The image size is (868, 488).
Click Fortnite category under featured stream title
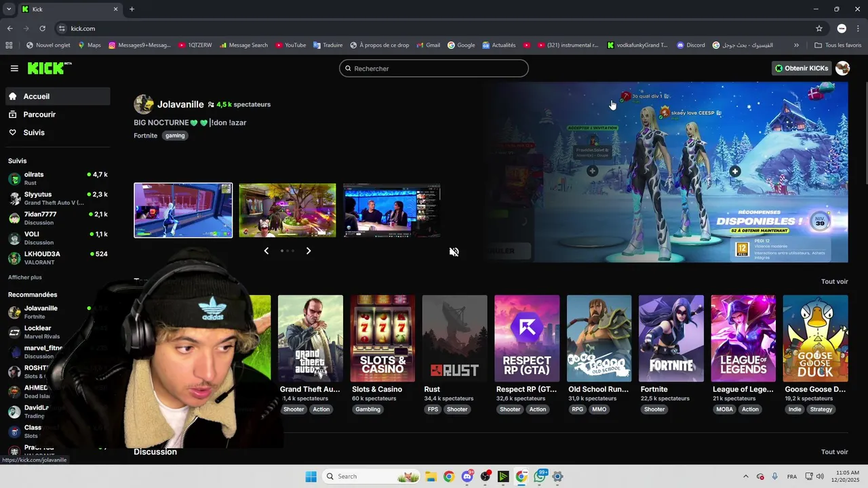[x=146, y=136]
